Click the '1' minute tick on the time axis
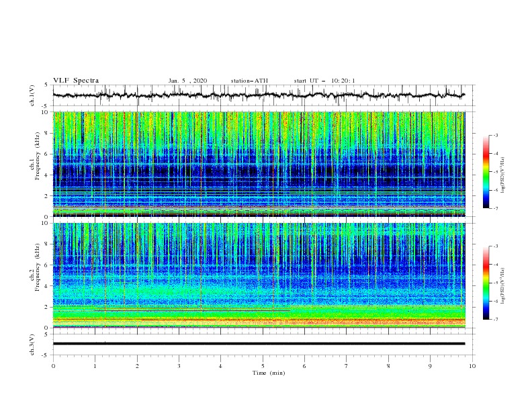This screenshot has width=532, height=411. 95,366
